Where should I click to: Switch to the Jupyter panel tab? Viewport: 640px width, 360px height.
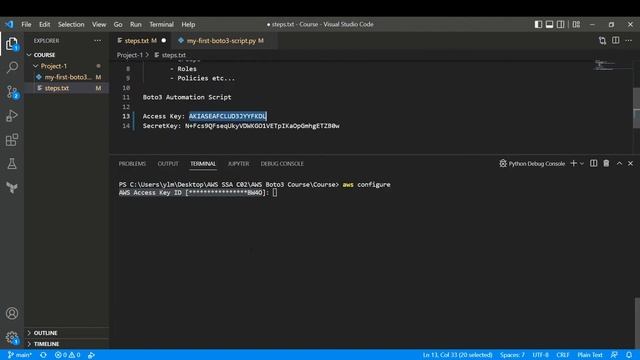(x=238, y=164)
